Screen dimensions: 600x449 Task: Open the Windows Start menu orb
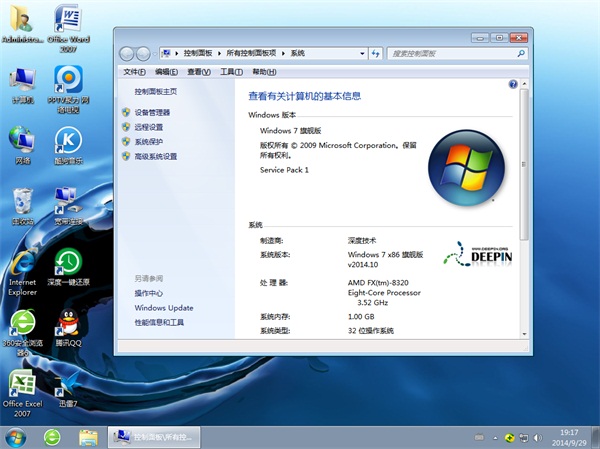click(x=15, y=438)
